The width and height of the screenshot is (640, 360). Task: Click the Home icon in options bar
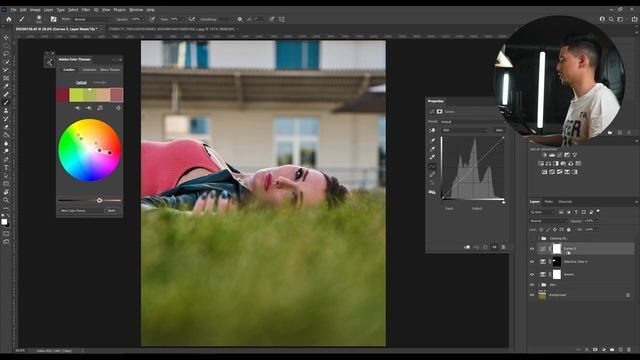pos(9,19)
